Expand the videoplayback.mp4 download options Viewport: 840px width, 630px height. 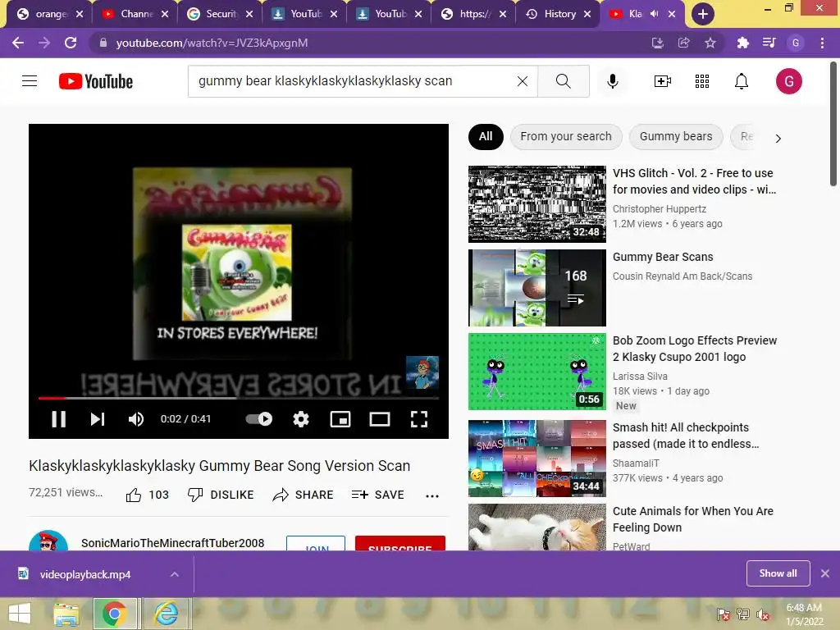(175, 574)
